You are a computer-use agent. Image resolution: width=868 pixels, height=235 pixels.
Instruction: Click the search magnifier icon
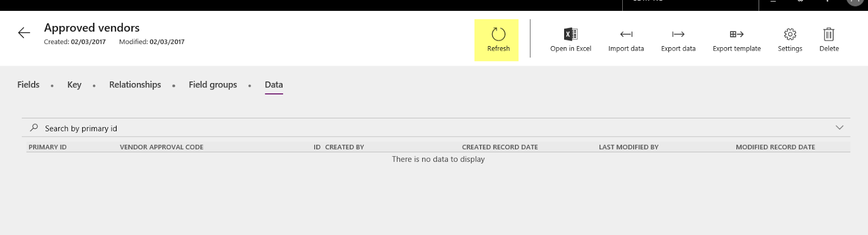click(x=34, y=128)
